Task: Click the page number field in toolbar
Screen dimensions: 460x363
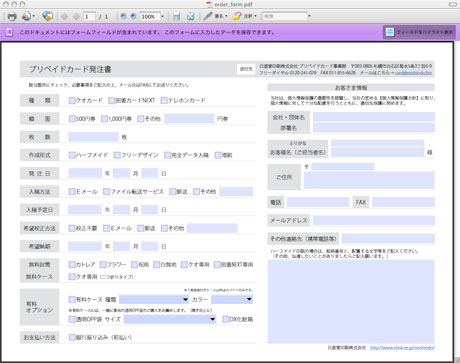Action: pos(89,16)
